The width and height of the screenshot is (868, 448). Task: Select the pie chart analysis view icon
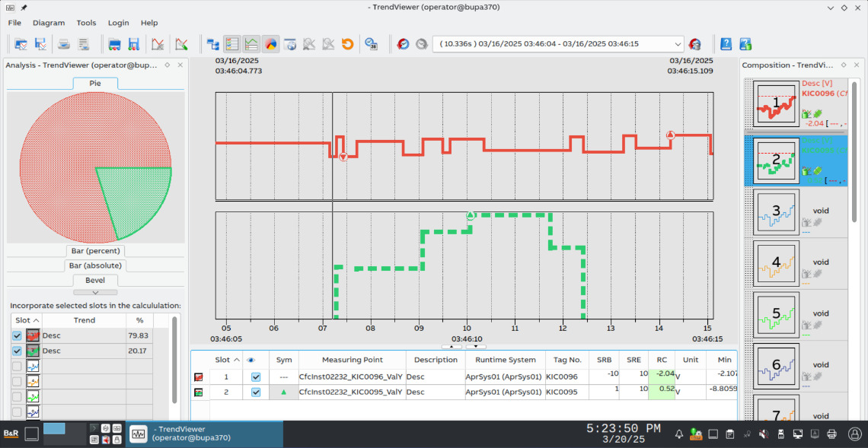[x=270, y=44]
